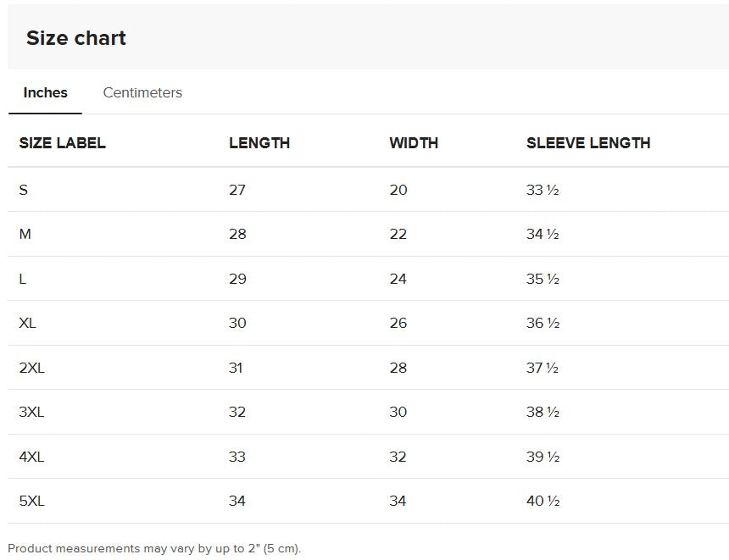729x560 pixels.
Task: Click the product measurements disclaimer text
Action: click(x=154, y=548)
